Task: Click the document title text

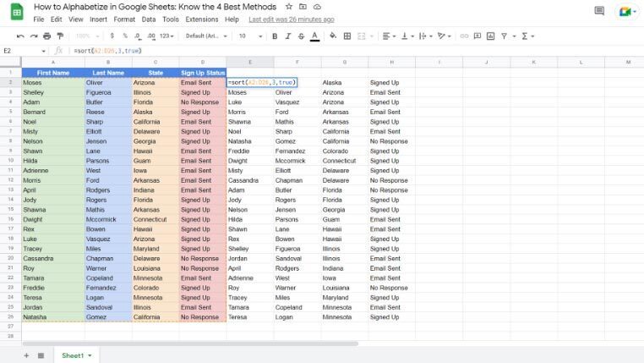Action: pos(155,7)
